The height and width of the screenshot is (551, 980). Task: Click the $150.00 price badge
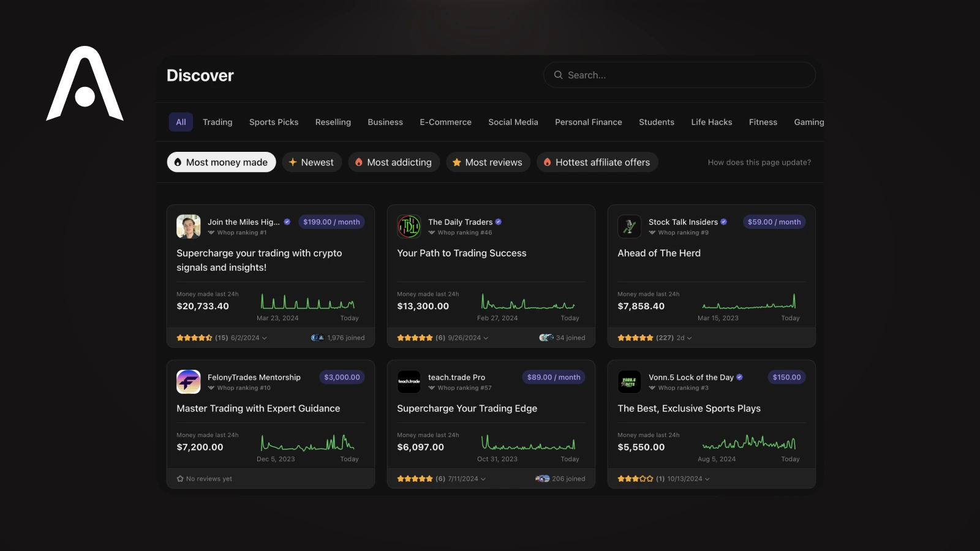(x=786, y=377)
